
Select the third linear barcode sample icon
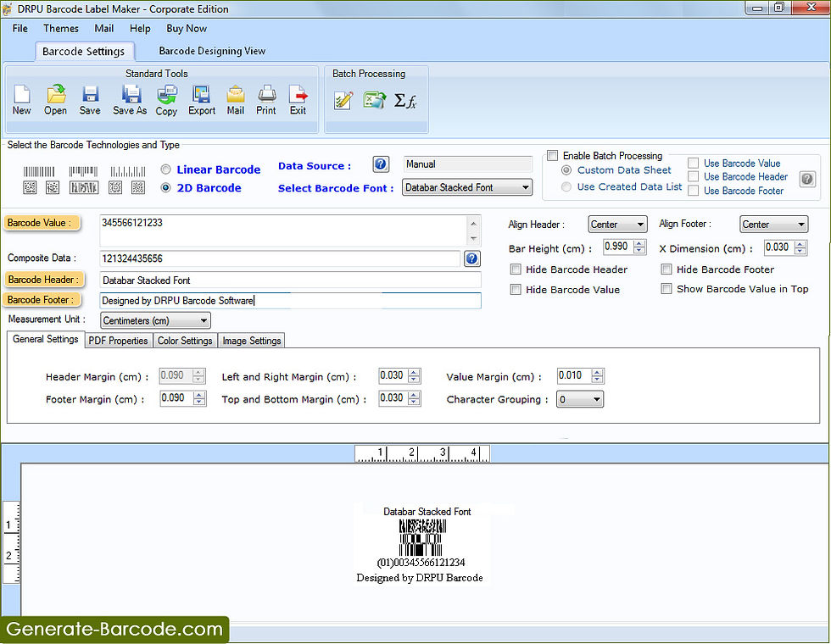pyautogui.click(x=128, y=171)
